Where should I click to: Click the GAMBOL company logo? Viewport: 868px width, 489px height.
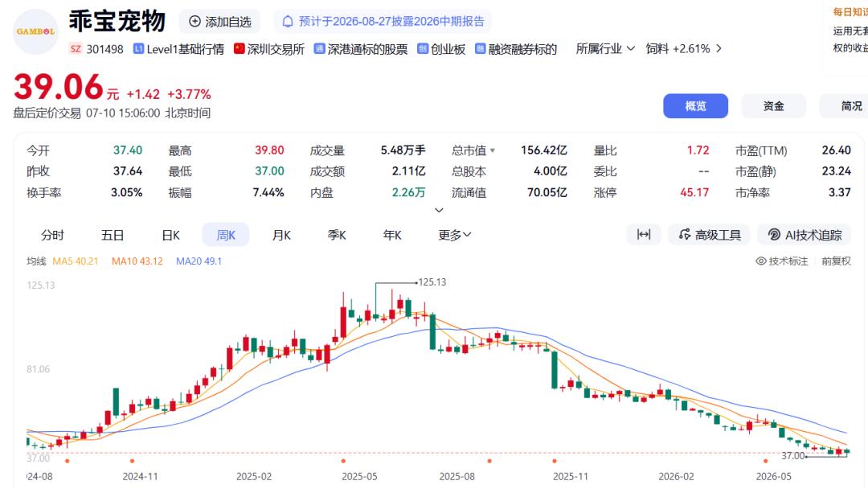point(35,31)
